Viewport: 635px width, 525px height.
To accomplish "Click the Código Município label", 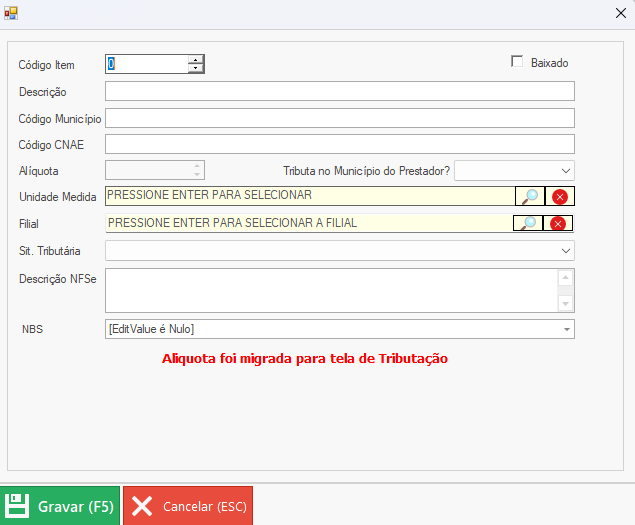I will coord(60,119).
